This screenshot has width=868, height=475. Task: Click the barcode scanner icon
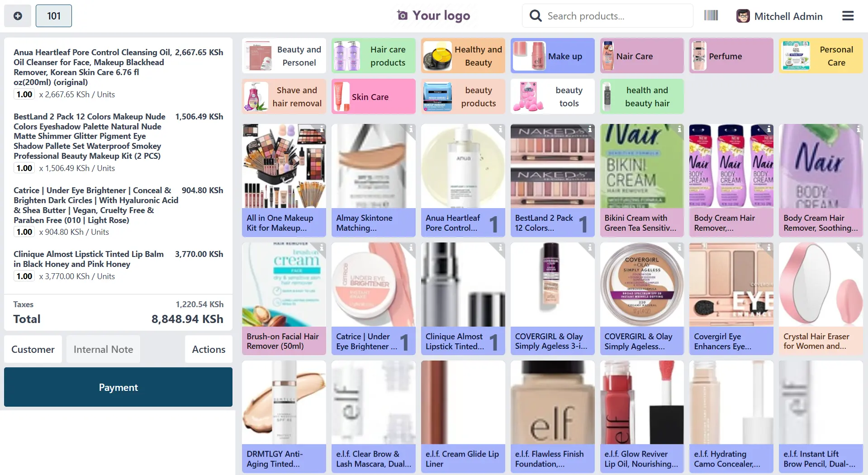pos(711,16)
